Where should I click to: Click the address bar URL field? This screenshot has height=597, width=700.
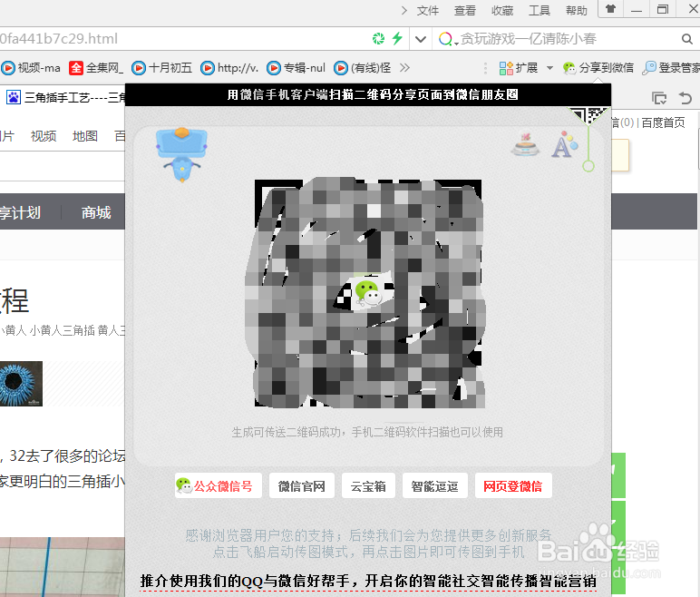183,39
